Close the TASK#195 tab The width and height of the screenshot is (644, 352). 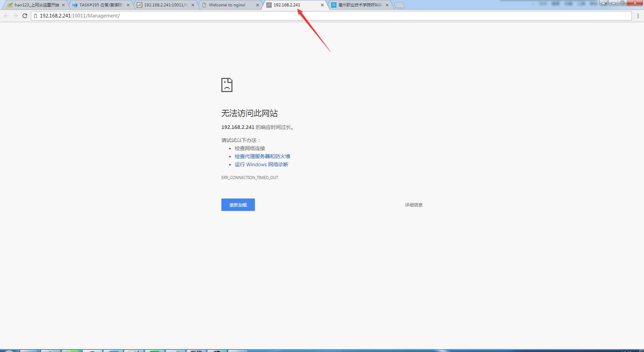128,5
